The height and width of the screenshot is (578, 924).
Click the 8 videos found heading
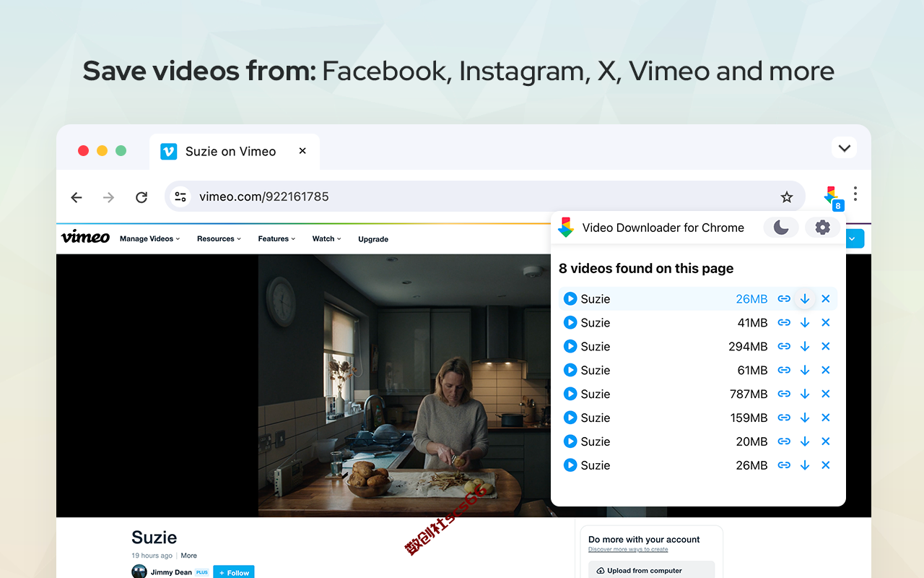[646, 269]
